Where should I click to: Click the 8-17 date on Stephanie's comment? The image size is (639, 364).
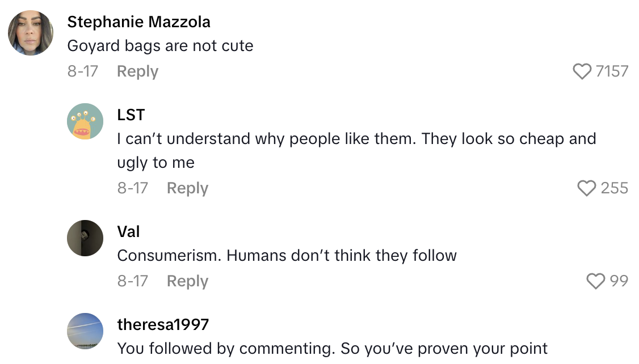83,71
